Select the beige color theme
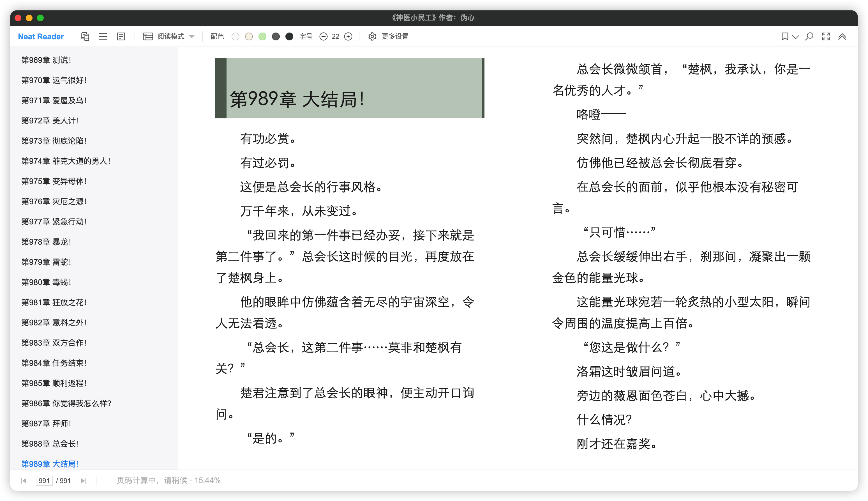 tap(249, 36)
